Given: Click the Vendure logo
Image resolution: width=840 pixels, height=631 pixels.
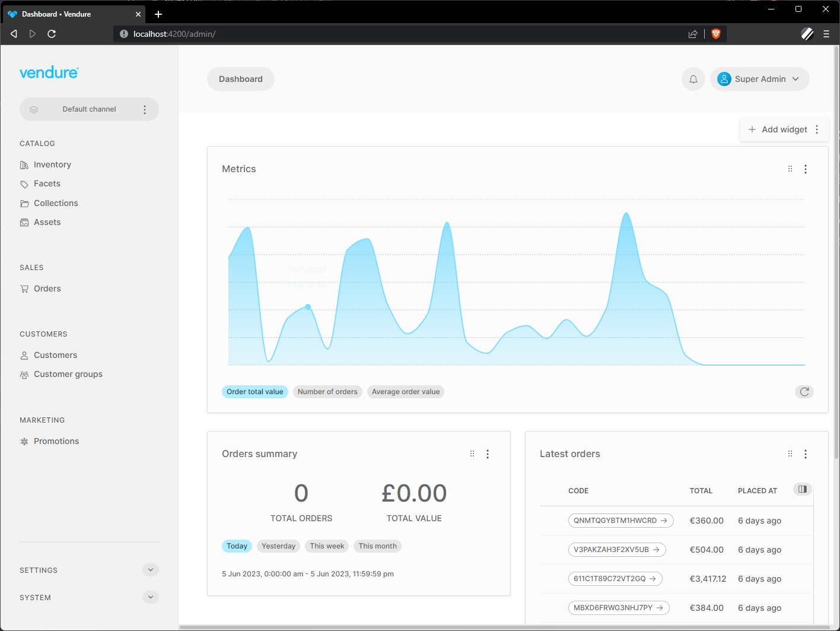Looking at the screenshot, I should [49, 72].
